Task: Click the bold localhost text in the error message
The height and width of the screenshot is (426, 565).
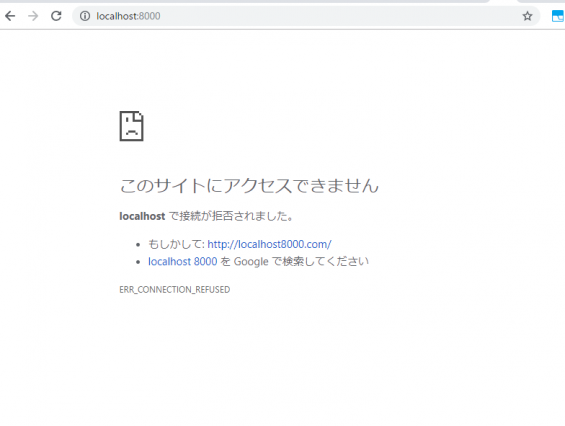Action: [142, 216]
